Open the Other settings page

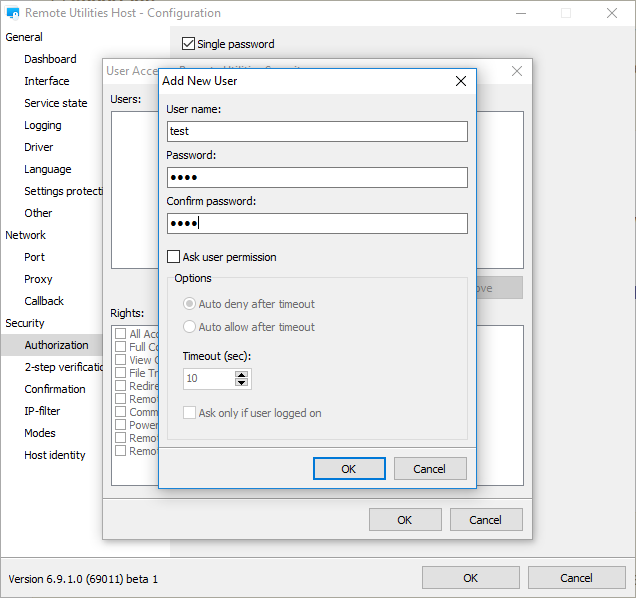click(38, 213)
